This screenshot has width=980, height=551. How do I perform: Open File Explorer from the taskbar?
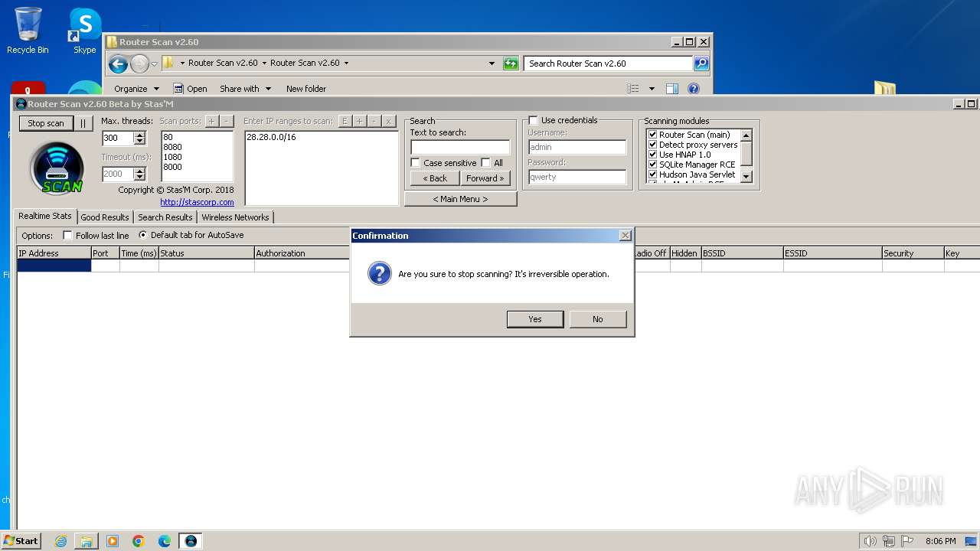click(x=87, y=541)
